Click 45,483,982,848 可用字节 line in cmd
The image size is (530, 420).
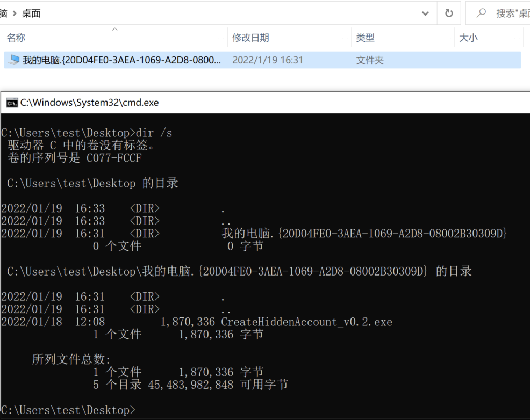click(x=218, y=385)
